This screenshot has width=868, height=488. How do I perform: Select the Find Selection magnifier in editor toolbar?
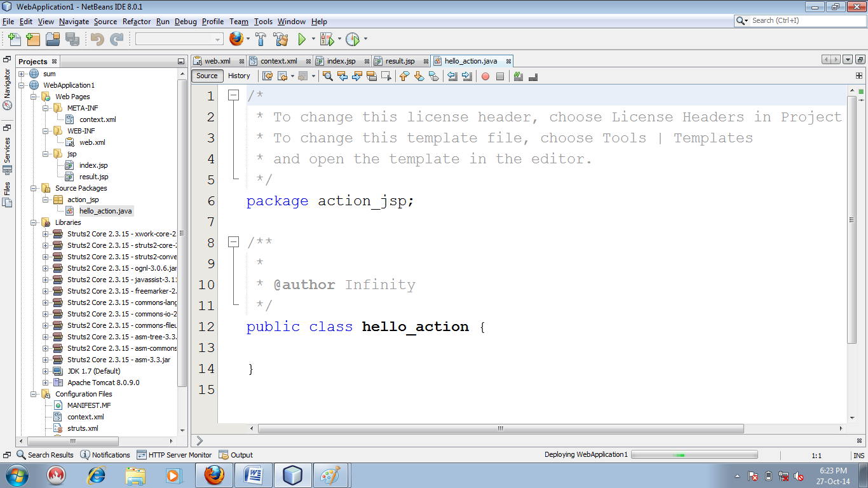pyautogui.click(x=326, y=76)
